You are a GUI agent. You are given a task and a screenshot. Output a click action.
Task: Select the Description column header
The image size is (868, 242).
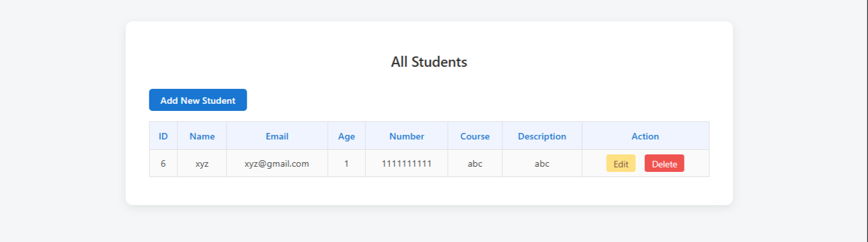tap(542, 136)
